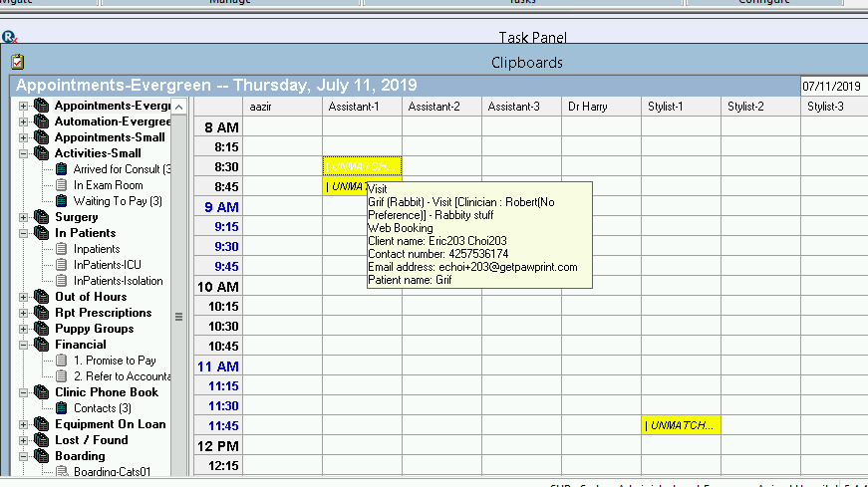Viewport: 868px width, 487px height.
Task: Click the InPatients-Isolation clipboard icon
Action: tap(62, 281)
